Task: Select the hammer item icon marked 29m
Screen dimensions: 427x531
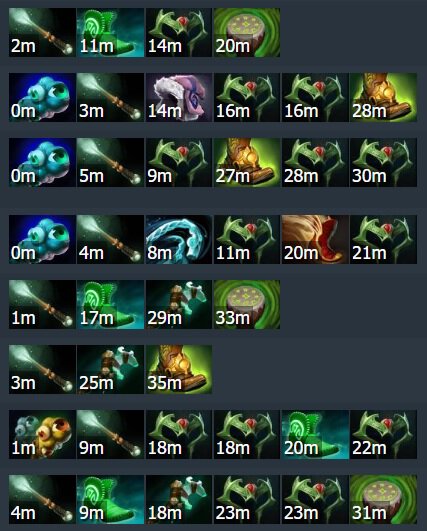Action: (178, 304)
